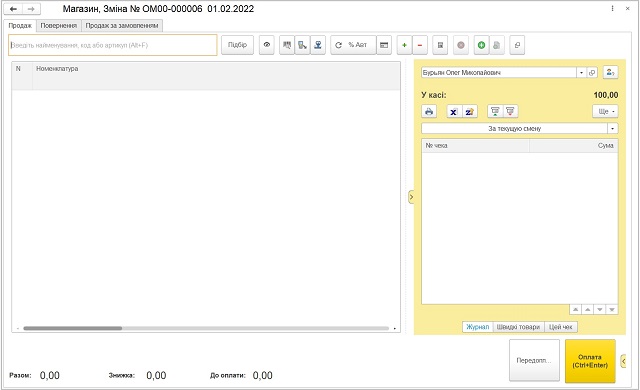Click the Сума column header
Screen dimensions: 640x390
[x=573, y=146]
